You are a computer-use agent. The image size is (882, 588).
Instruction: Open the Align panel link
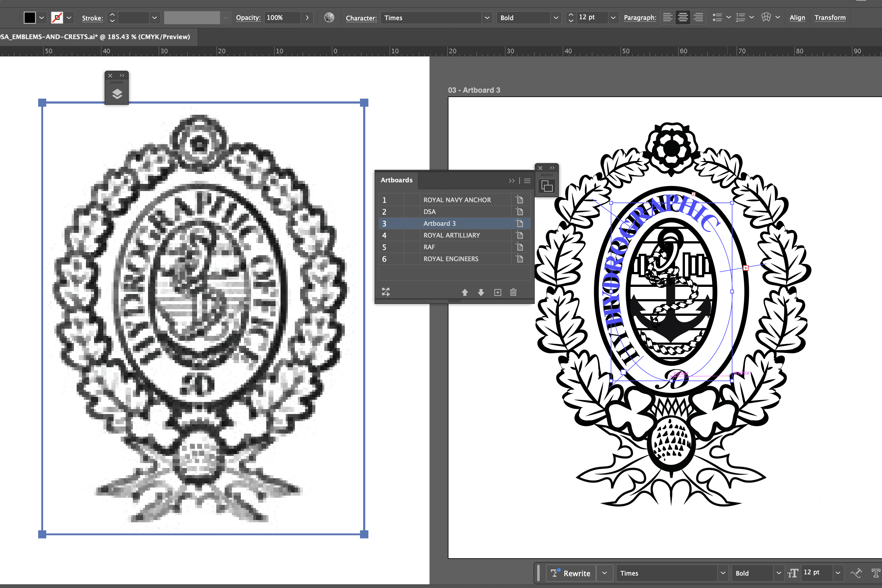click(x=797, y=18)
